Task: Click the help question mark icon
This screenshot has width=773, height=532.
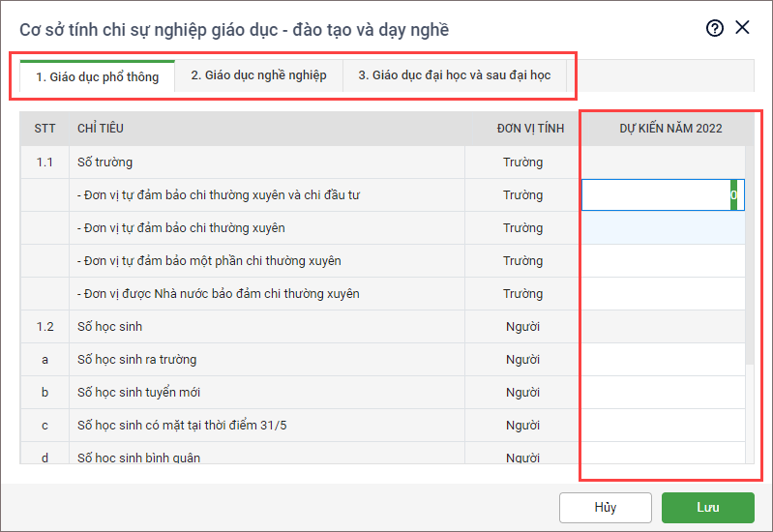Action: 715,28
